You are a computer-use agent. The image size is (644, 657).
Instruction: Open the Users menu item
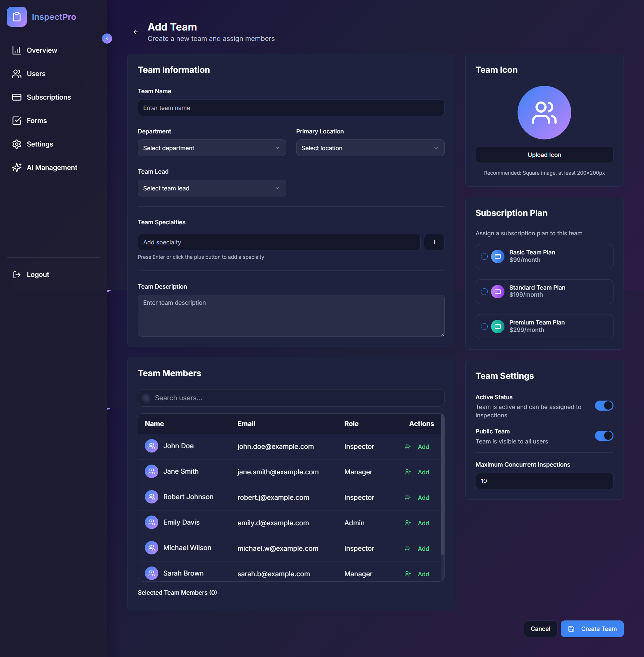click(x=53, y=74)
